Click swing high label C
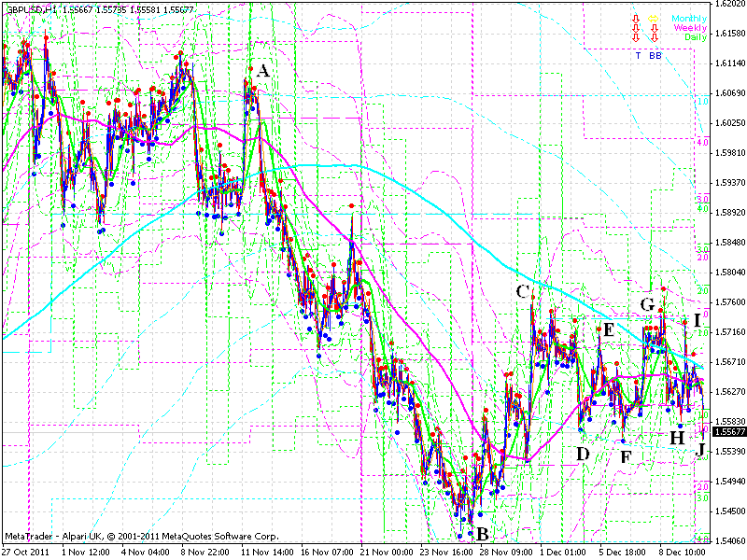 tap(523, 291)
